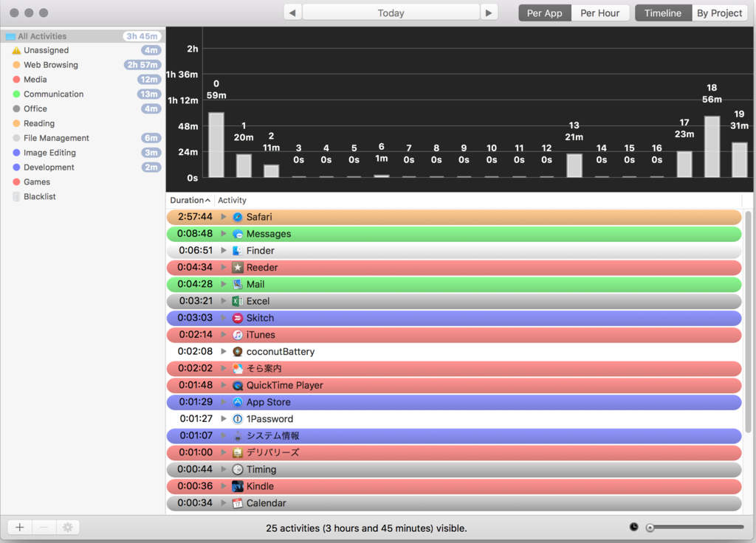Go to the previous day
This screenshot has width=756, height=543.
pos(292,13)
